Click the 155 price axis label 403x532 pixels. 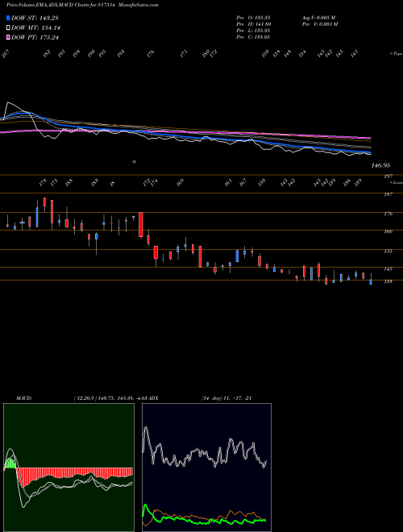pos(388,251)
